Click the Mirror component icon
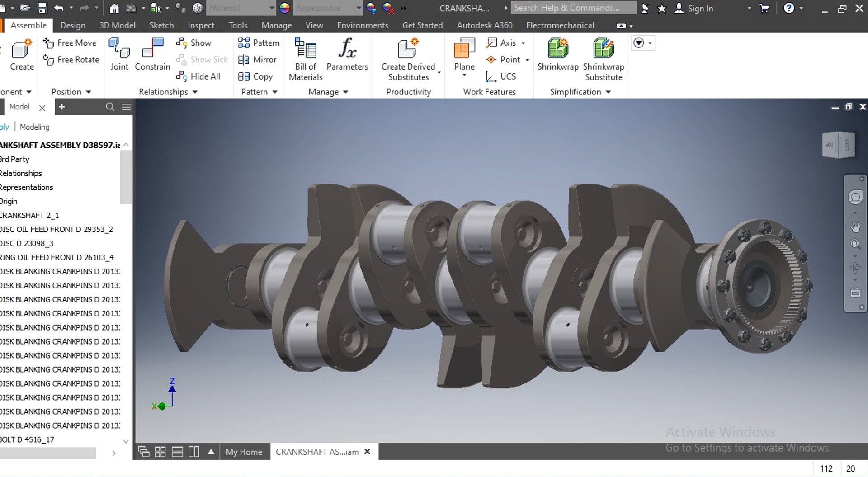The height and width of the screenshot is (477, 868). 257,60
